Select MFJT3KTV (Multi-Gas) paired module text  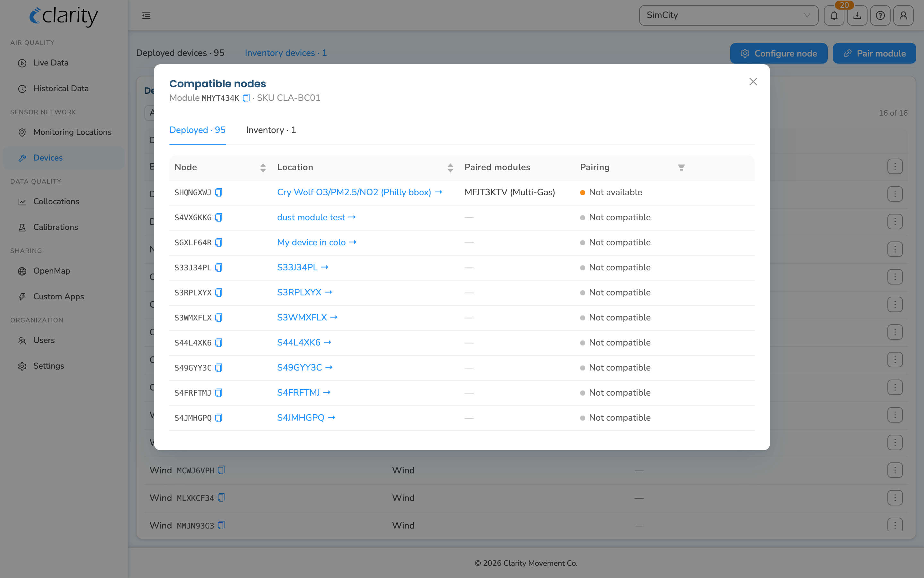(x=510, y=192)
